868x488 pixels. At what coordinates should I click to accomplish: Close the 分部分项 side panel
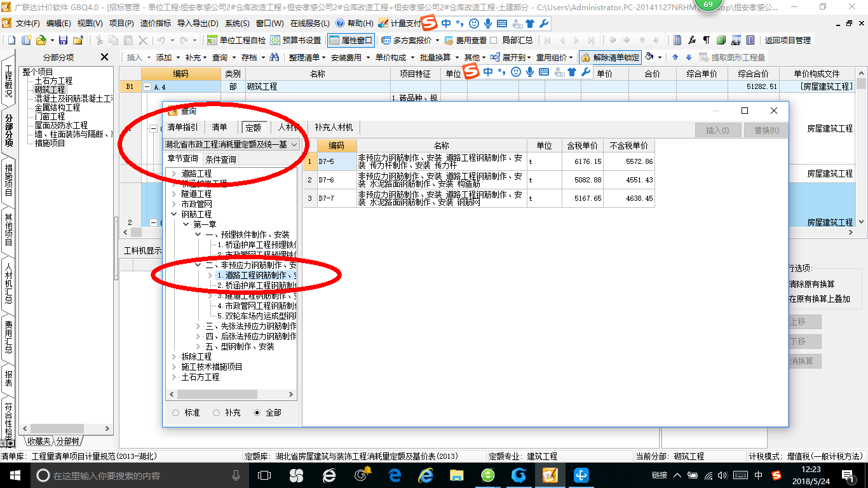click(105, 57)
